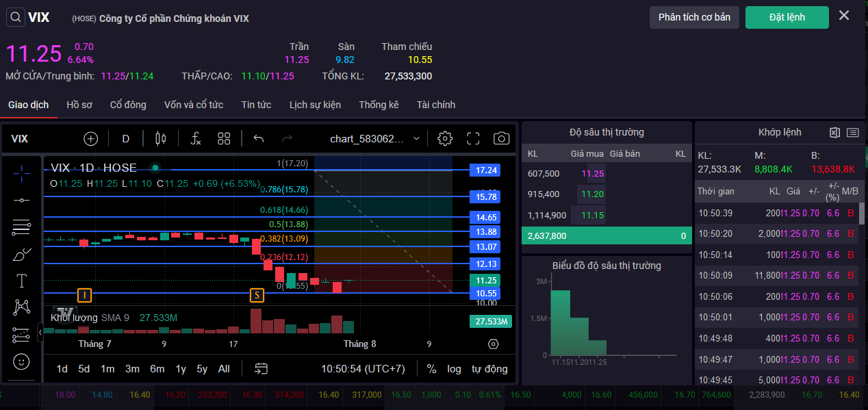Open price scale settings hexagon icon
The image size is (868, 410).
tap(494, 344)
